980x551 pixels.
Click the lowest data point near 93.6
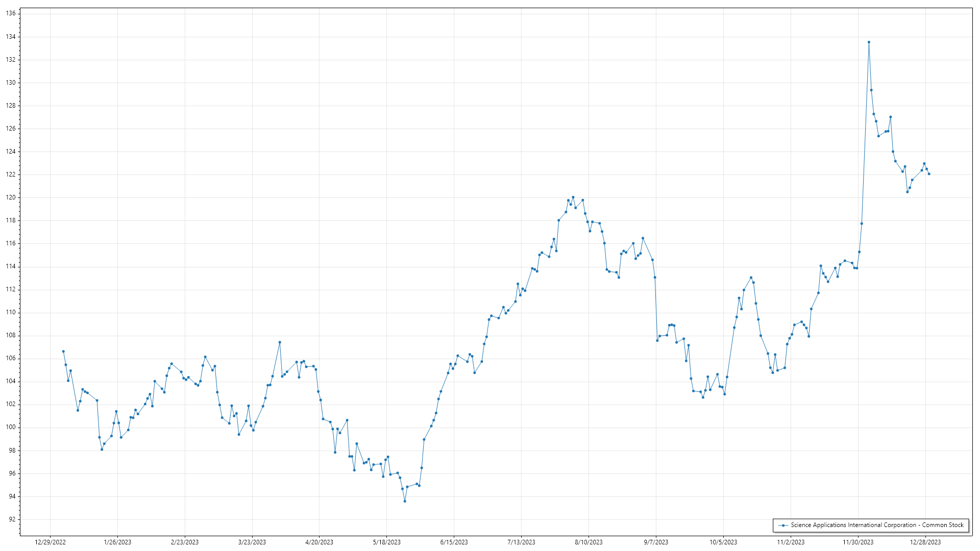click(x=405, y=501)
